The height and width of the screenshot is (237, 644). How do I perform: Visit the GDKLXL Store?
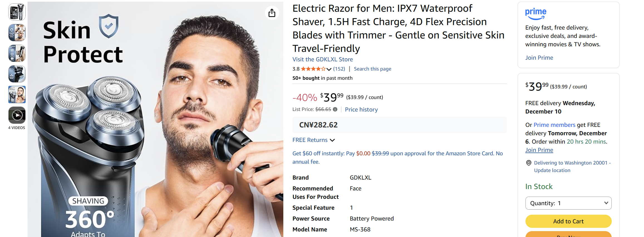coord(322,59)
